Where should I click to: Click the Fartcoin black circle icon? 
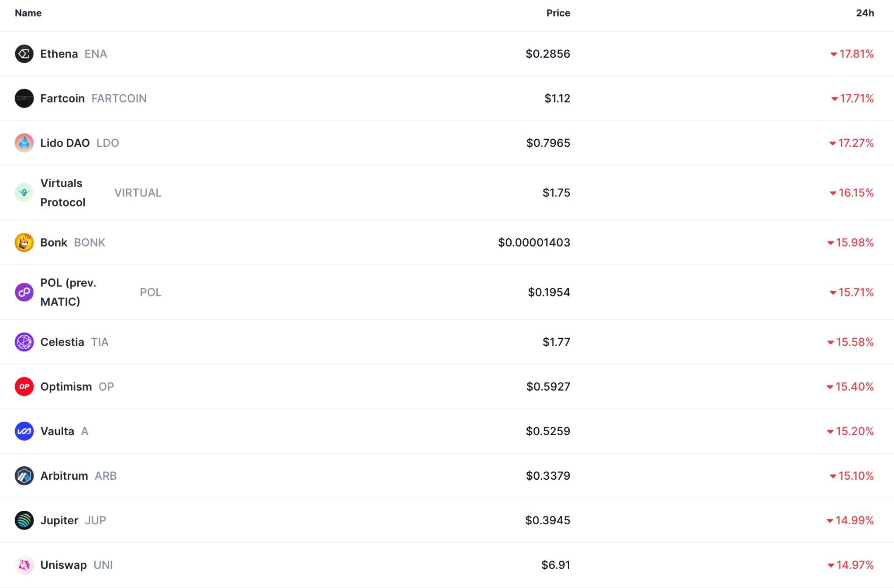coord(24,98)
